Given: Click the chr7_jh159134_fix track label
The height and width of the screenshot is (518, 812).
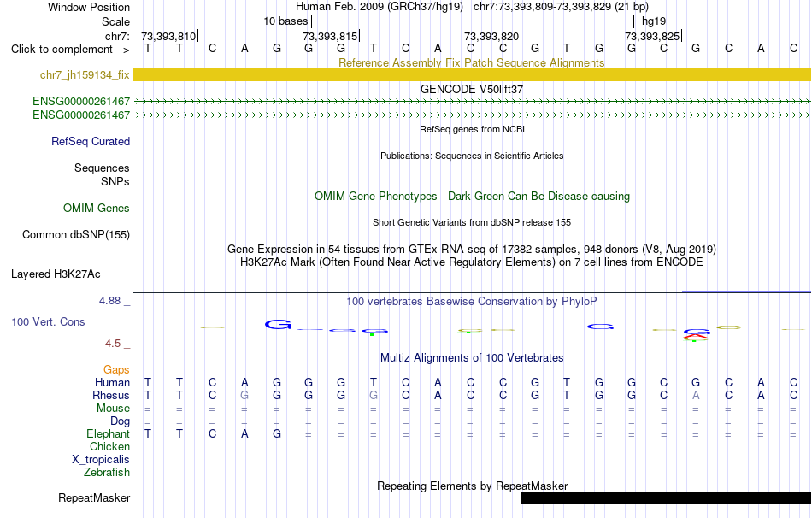Looking at the screenshot, I should click(x=85, y=74).
